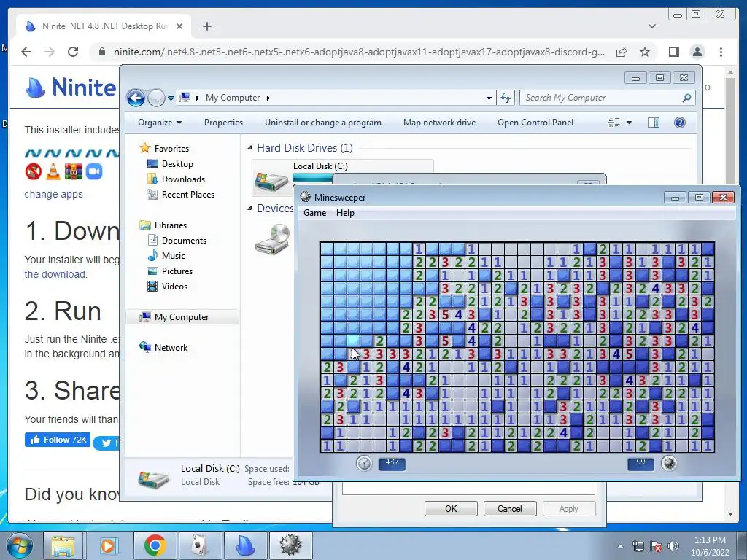Open the Chrome tab search dropdown
This screenshot has height=560, width=747.
[651, 26]
